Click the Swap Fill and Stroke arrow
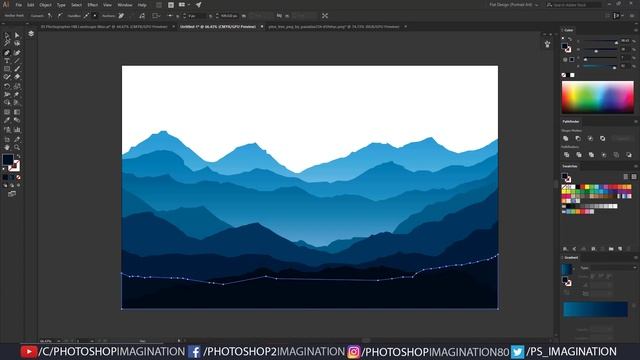 click(18, 157)
